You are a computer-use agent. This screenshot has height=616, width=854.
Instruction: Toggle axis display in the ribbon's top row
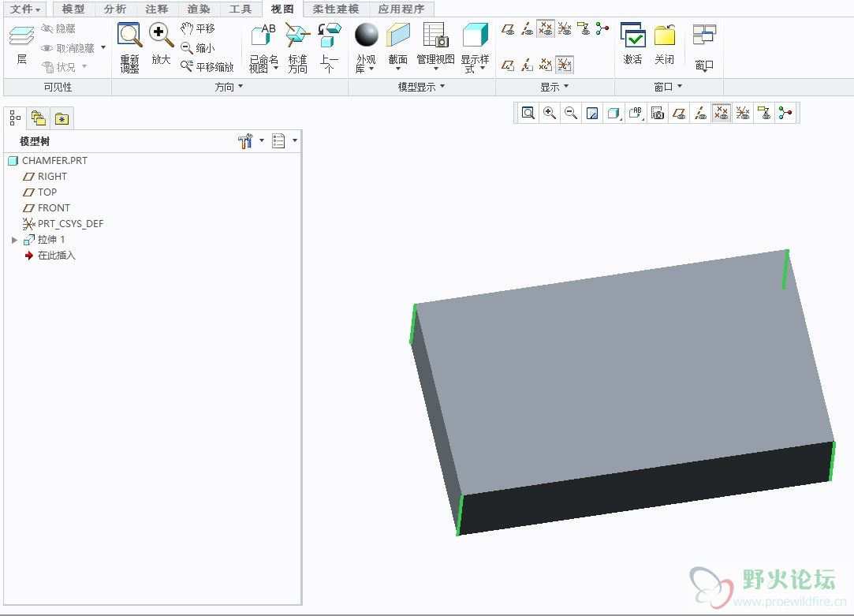[x=527, y=29]
